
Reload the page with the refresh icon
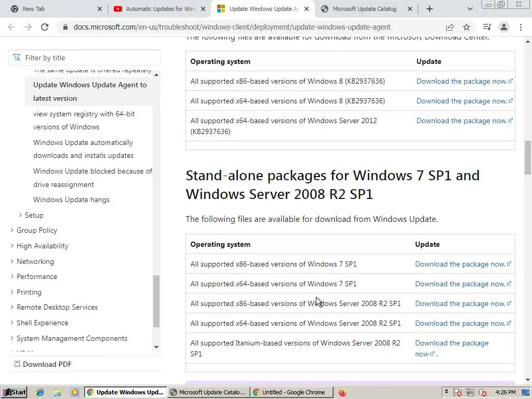point(45,27)
